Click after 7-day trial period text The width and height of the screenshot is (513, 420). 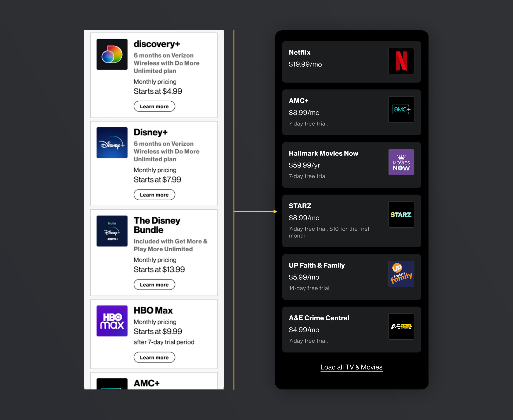tap(164, 342)
